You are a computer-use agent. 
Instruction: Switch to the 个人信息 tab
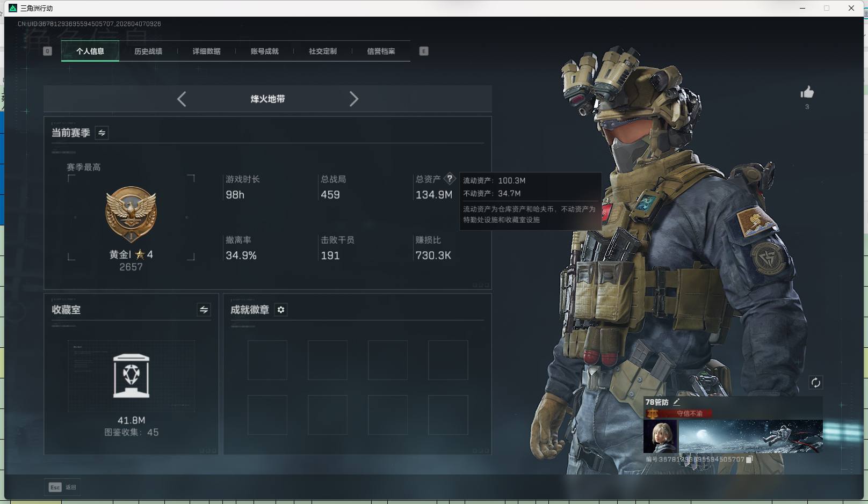point(90,51)
